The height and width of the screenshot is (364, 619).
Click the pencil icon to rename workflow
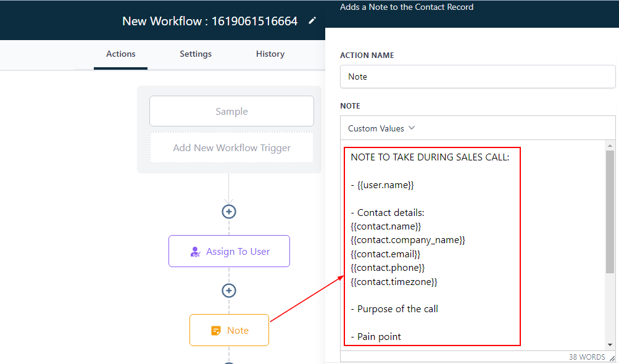(x=312, y=21)
